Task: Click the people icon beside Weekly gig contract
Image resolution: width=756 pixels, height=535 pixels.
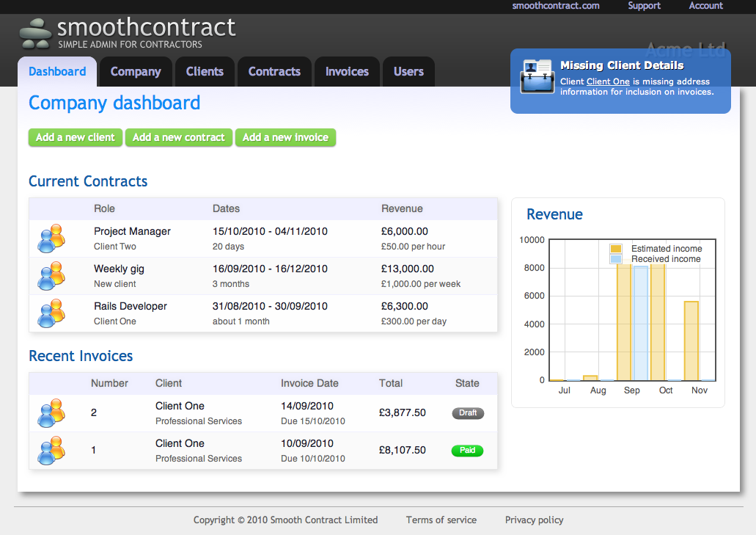Action: 51,276
